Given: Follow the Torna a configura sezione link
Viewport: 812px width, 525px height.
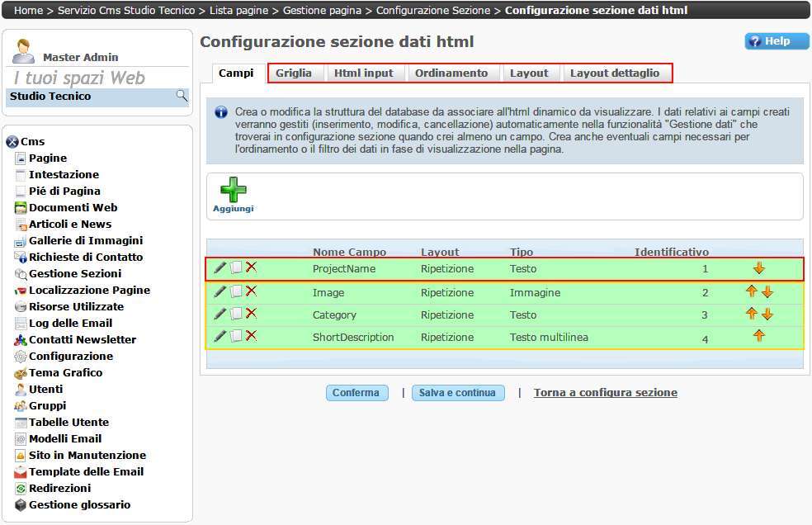Looking at the screenshot, I should tap(605, 393).
